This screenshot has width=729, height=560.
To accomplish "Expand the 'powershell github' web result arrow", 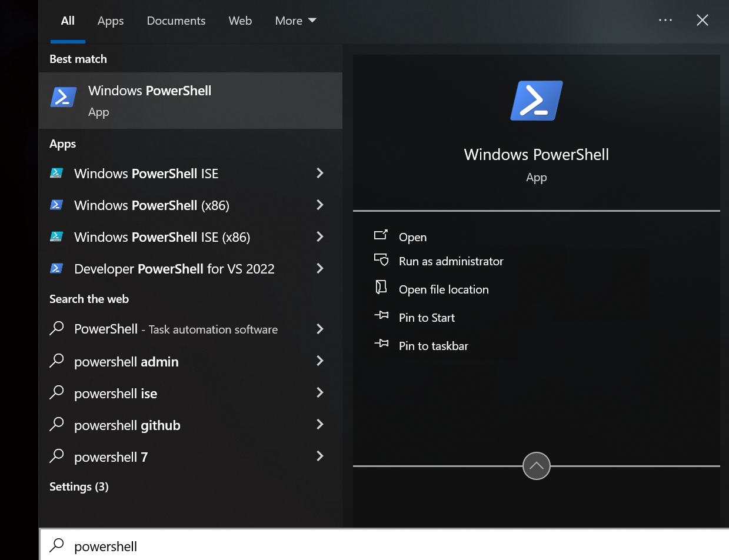I will [320, 424].
